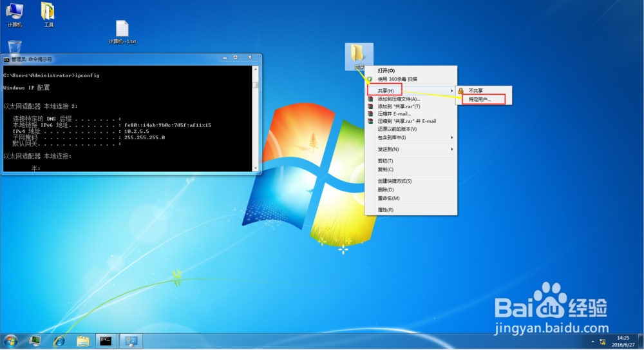Screen dimensions: 644x350
Task: Click the lock icon beside 不共享
Action: tap(461, 90)
